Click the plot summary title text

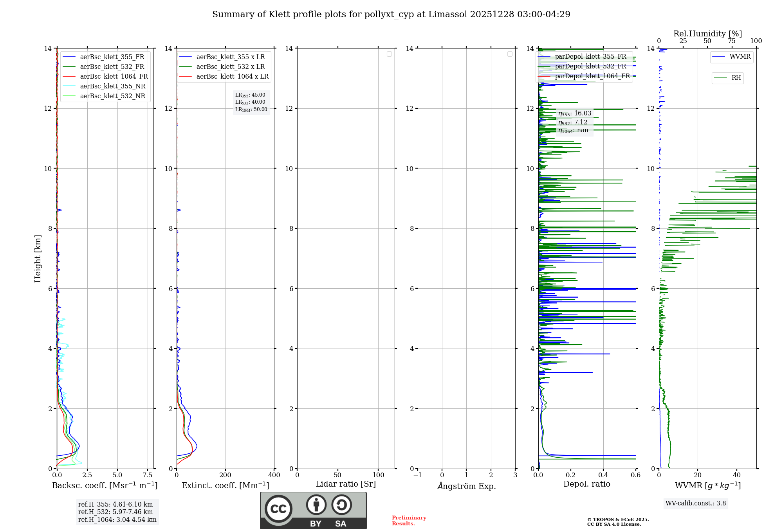pyautogui.click(x=391, y=14)
